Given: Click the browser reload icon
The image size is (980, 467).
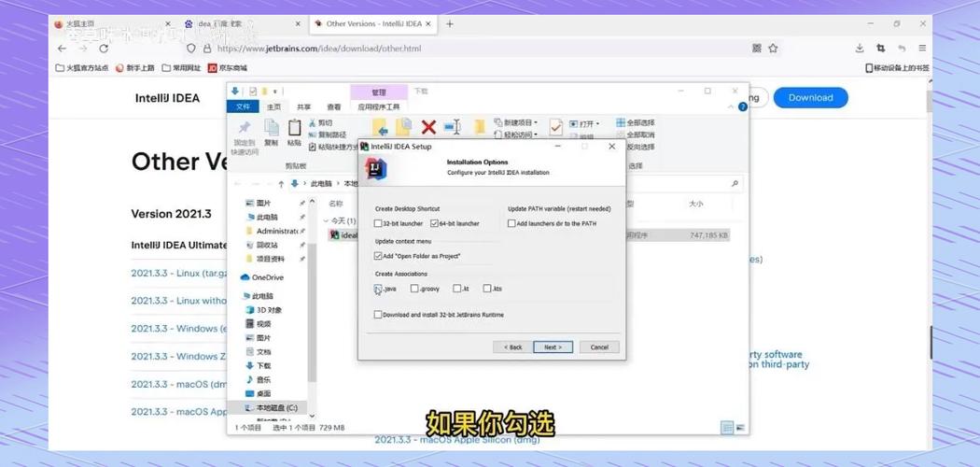Looking at the screenshot, I should point(104,49).
